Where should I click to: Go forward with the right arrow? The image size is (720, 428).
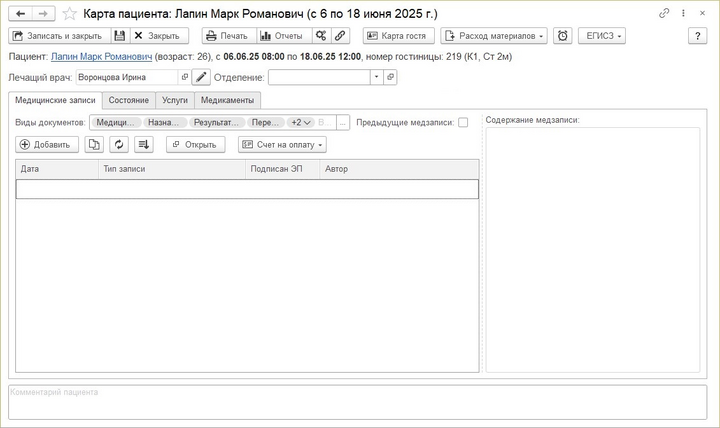tap(43, 14)
